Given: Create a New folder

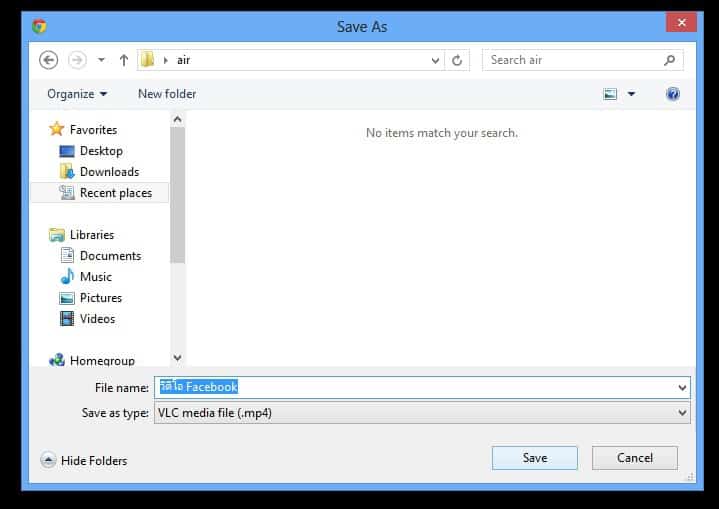Looking at the screenshot, I should click(167, 94).
